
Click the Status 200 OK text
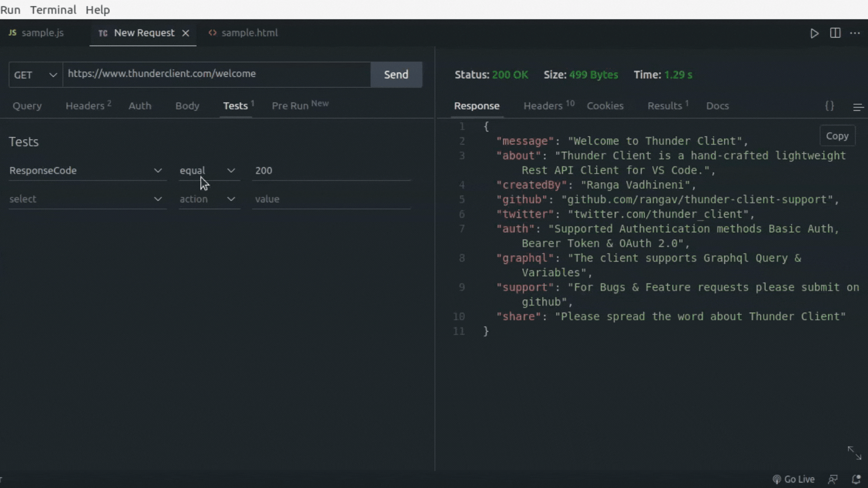(491, 75)
